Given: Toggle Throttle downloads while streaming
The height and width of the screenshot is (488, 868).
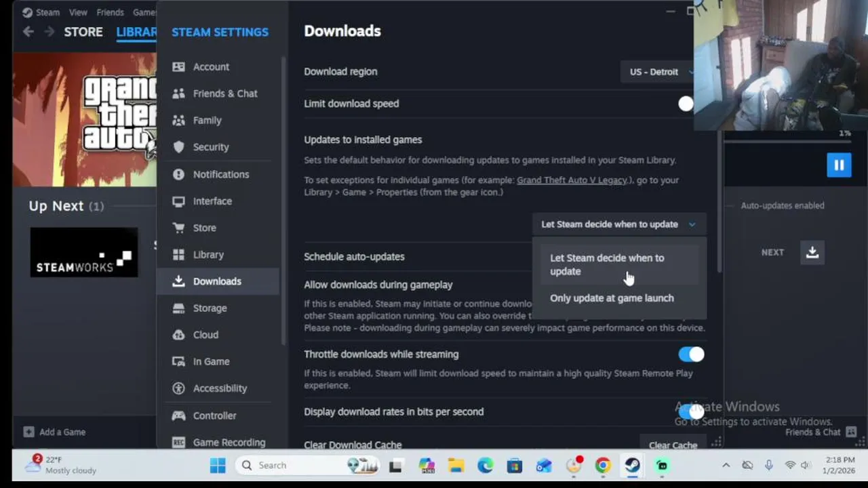Looking at the screenshot, I should pos(691,354).
